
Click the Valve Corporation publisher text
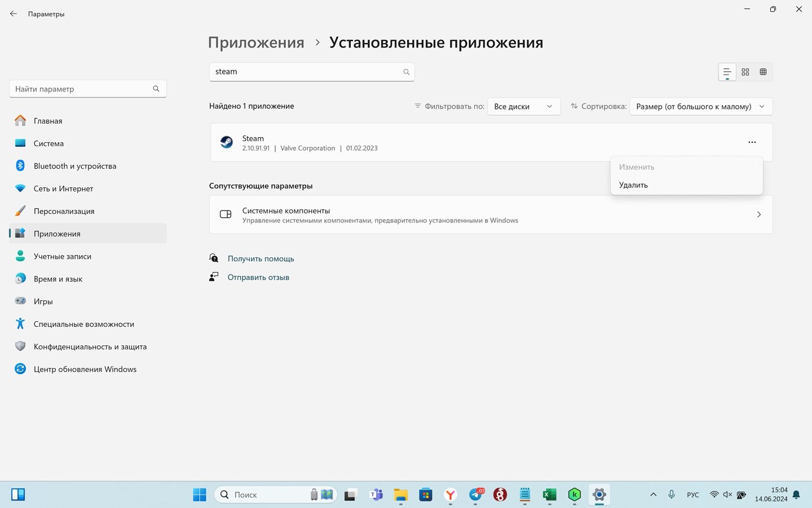pyautogui.click(x=308, y=148)
